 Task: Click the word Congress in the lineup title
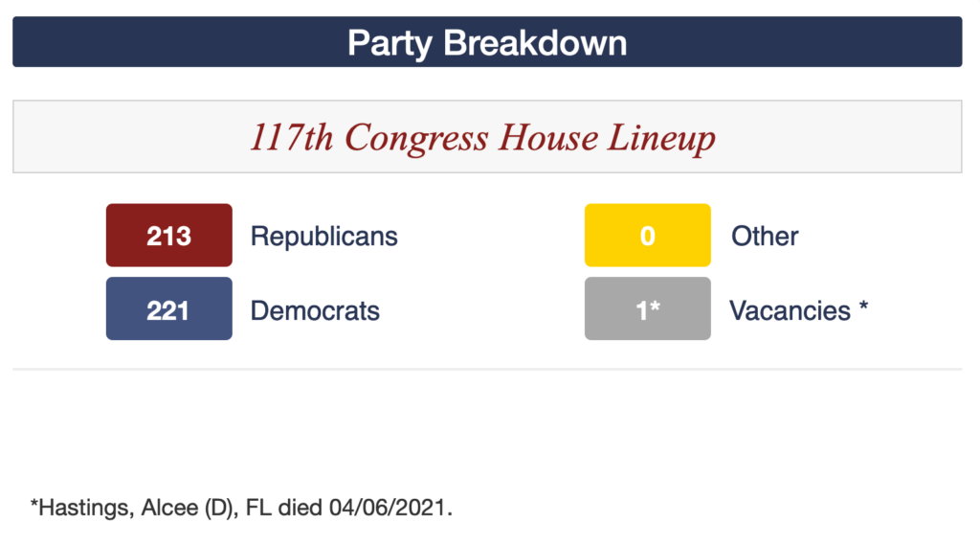click(x=417, y=138)
